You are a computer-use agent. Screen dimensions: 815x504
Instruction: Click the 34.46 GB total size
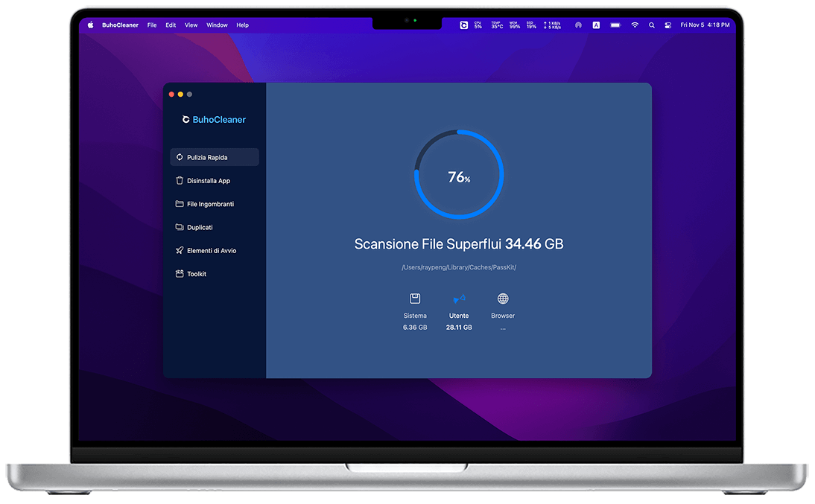534,244
